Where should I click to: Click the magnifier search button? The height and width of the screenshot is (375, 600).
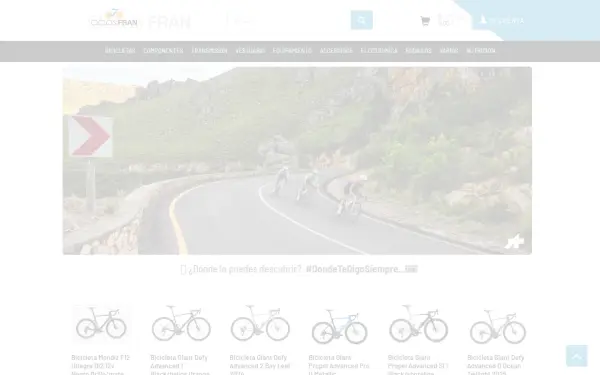(x=362, y=20)
